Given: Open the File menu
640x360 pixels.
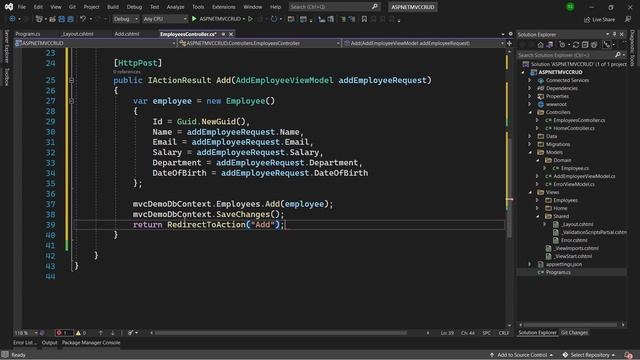Looking at the screenshot, I should [x=22, y=7].
